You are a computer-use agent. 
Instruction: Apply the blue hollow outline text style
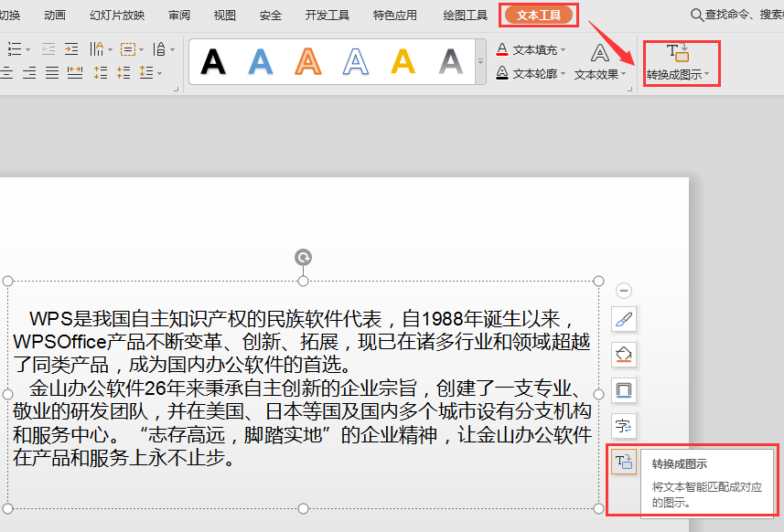pos(356,62)
